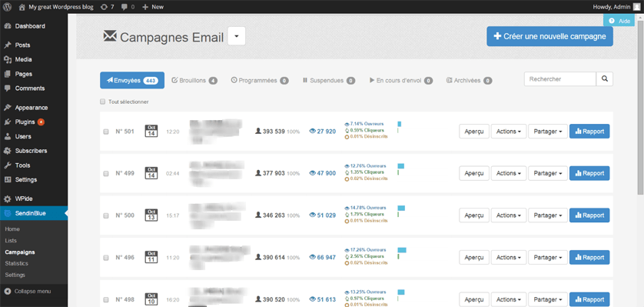Click the eye icon next to 27 920

(312, 131)
